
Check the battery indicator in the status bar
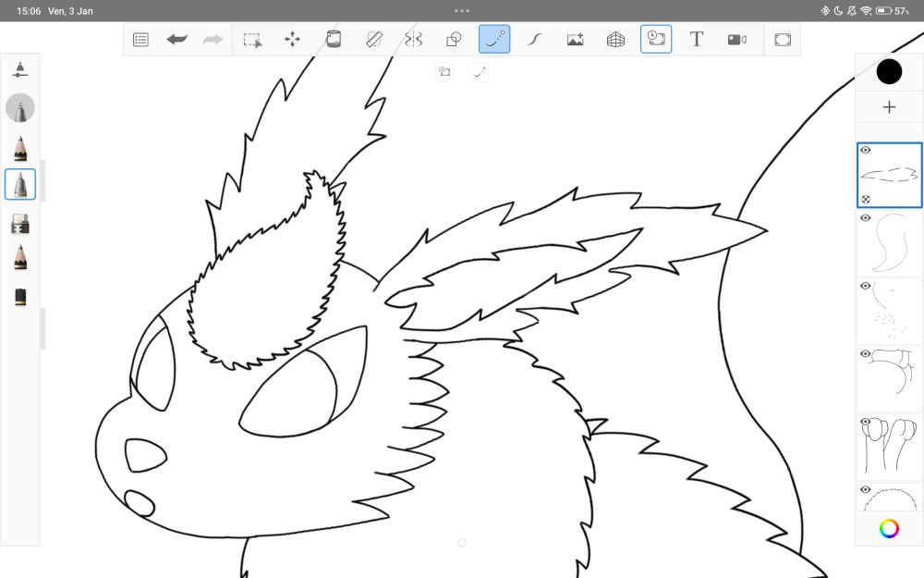coord(883,10)
